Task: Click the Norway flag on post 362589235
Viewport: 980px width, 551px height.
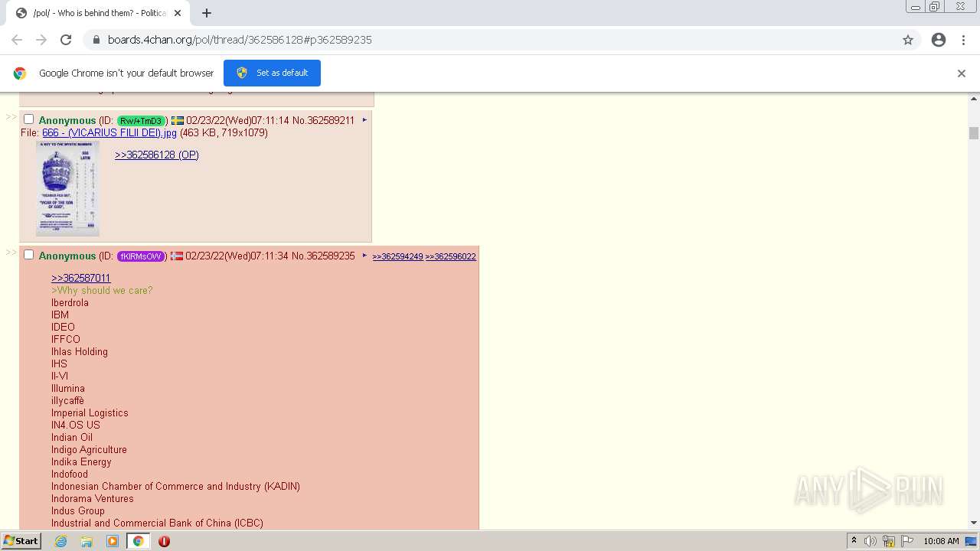Action: 177,256
